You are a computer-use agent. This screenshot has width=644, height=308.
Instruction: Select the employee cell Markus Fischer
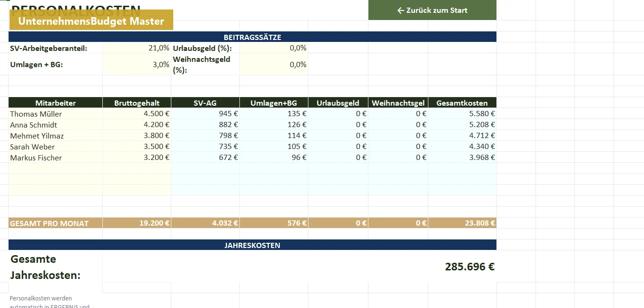coord(56,158)
